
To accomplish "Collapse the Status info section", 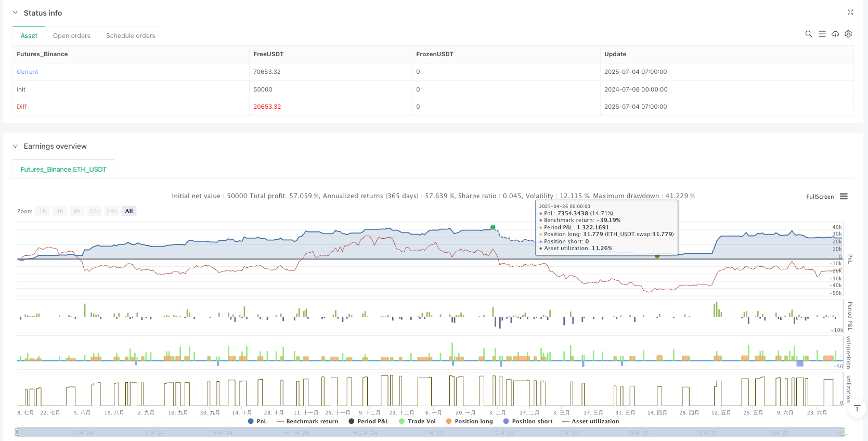I will pos(15,13).
